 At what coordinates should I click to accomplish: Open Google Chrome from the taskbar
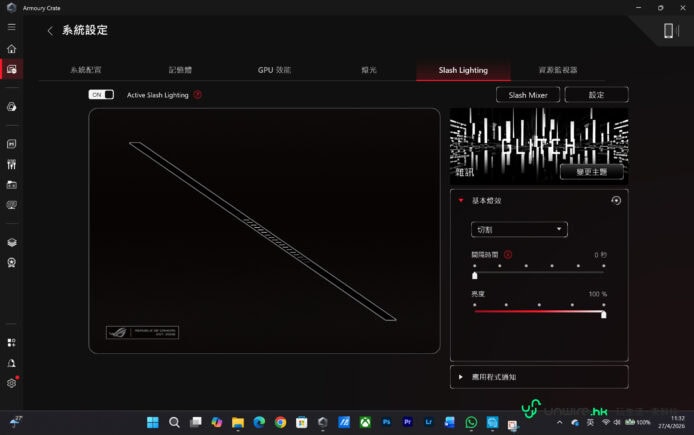(x=280, y=423)
